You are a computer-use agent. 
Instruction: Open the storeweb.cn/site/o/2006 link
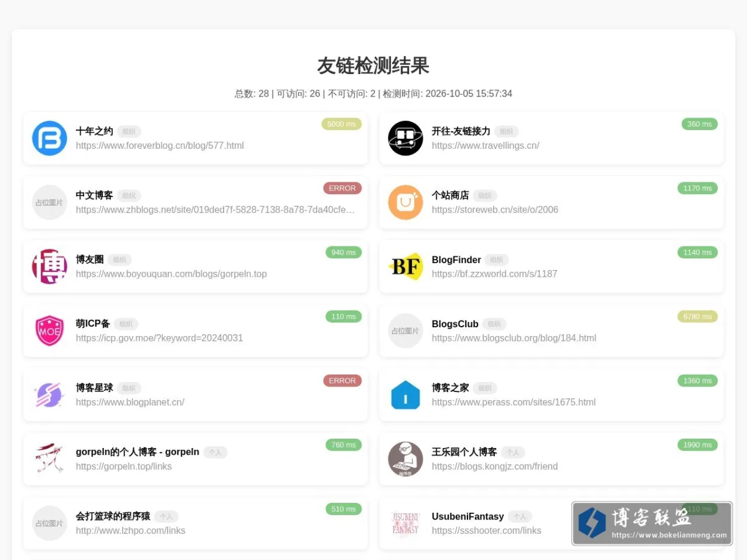(x=495, y=210)
